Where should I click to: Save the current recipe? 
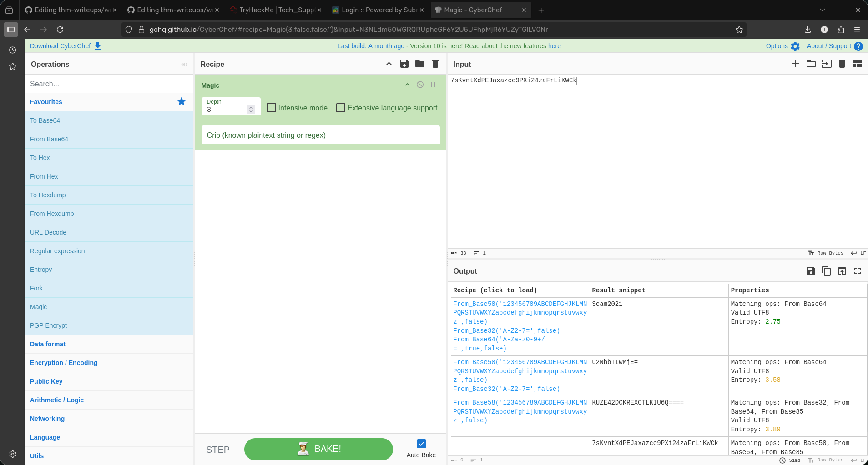[x=404, y=64]
